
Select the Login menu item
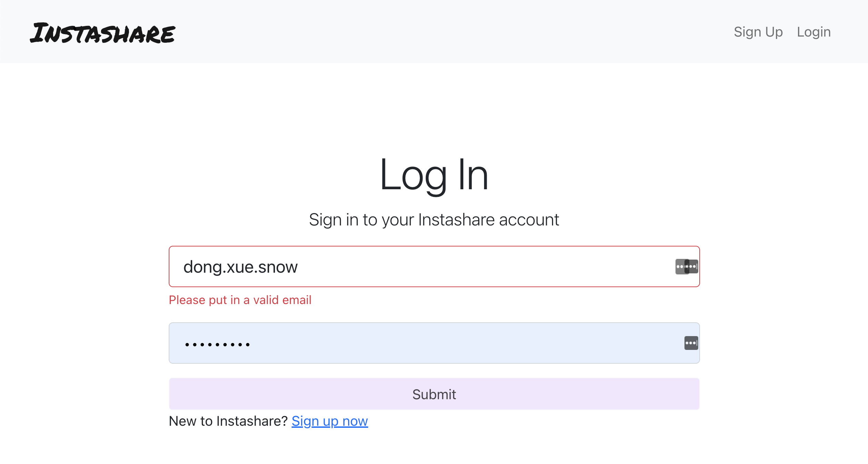coord(814,32)
